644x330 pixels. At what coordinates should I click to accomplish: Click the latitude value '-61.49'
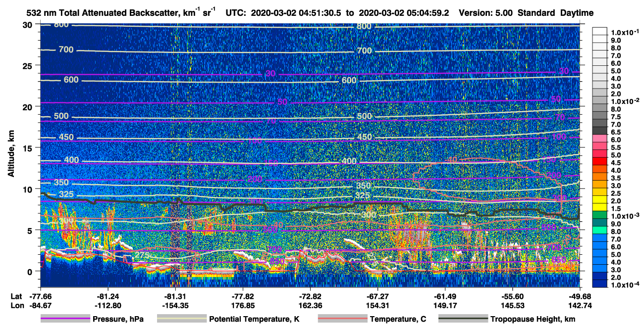[x=445, y=296]
